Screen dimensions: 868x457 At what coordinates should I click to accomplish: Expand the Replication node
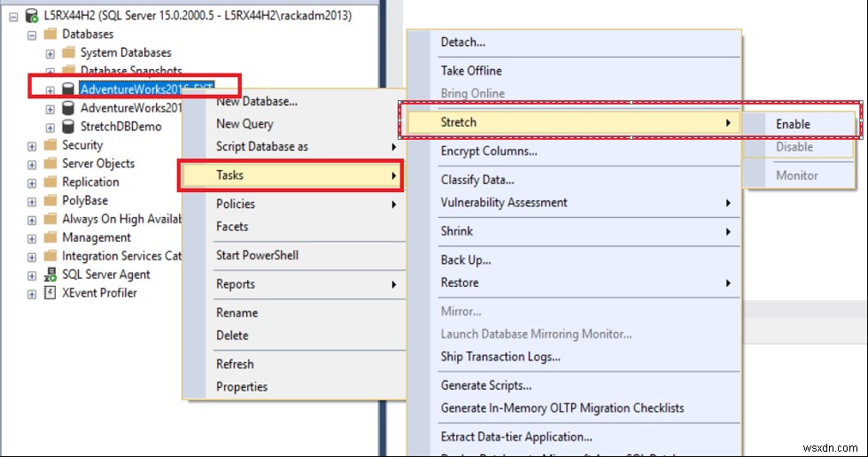pos(32,183)
